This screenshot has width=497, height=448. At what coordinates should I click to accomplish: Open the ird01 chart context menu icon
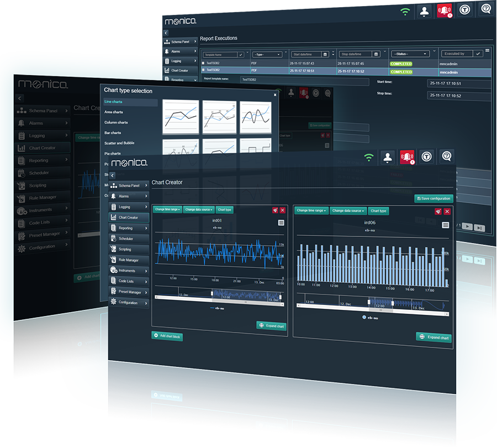click(x=281, y=223)
